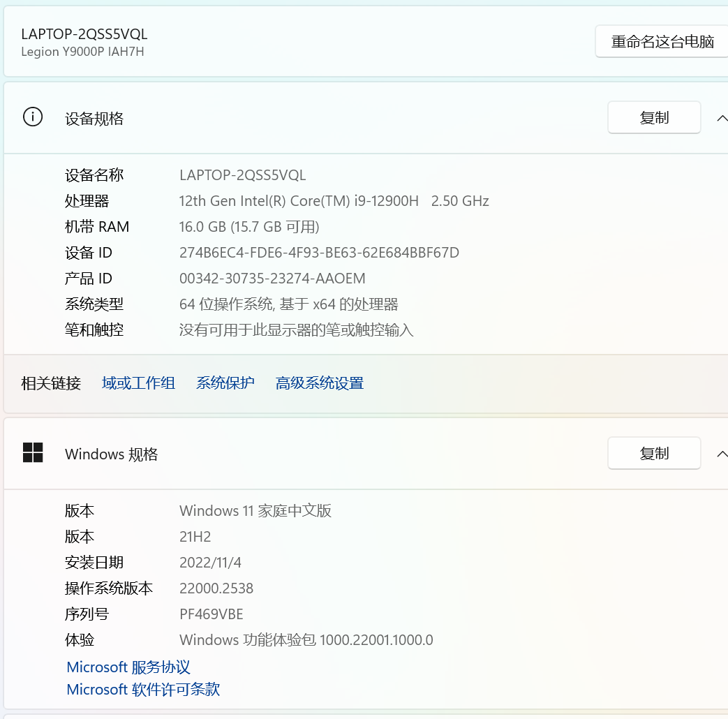
Task: Select the 体验 value Windows 功能体验包 1000.22001.1000.0
Action: pos(306,640)
